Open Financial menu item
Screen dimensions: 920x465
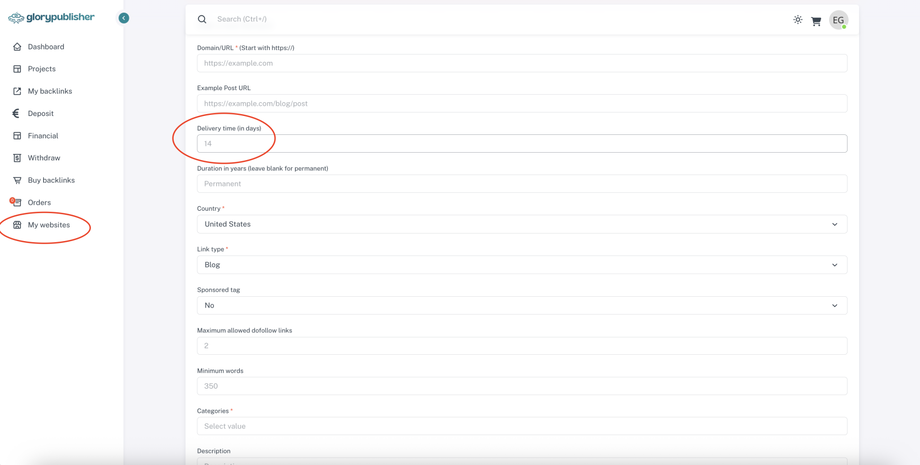43,136
